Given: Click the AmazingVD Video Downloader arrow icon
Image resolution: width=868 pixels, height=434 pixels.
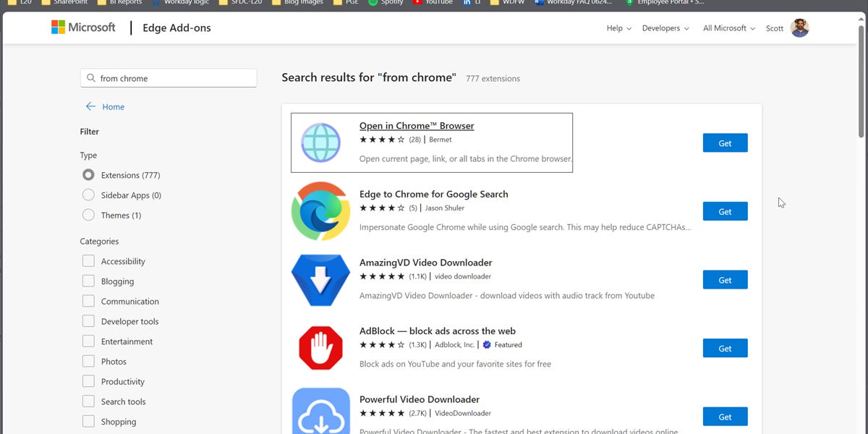Looking at the screenshot, I should click(x=320, y=279).
